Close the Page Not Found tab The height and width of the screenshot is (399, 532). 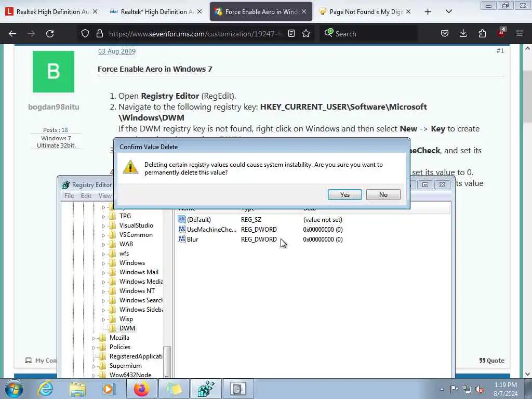pyautogui.click(x=408, y=11)
